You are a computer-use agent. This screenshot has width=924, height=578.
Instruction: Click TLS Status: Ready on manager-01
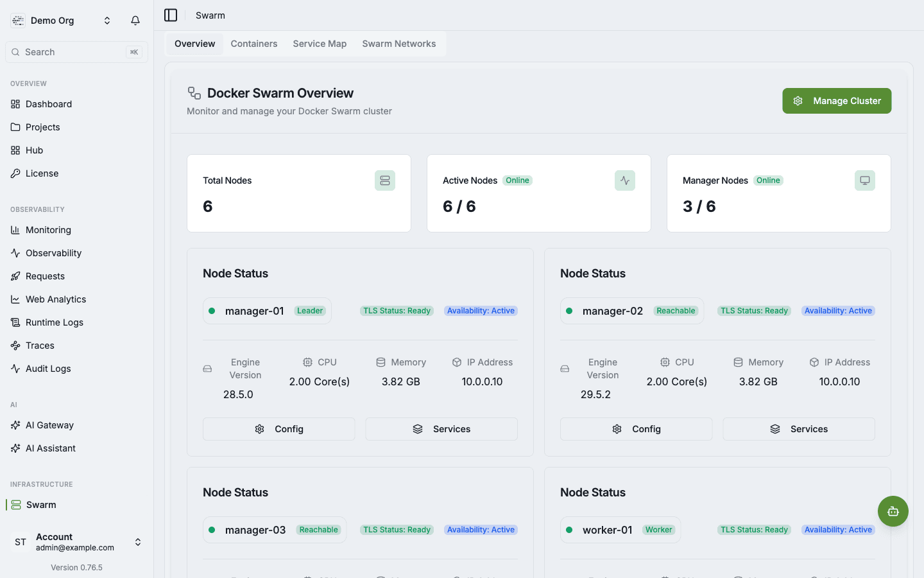(x=397, y=311)
